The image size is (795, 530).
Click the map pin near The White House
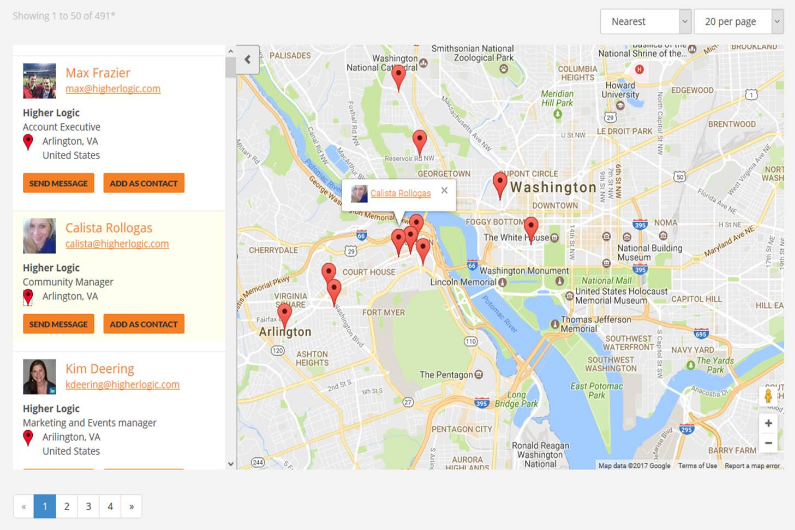coord(531,230)
